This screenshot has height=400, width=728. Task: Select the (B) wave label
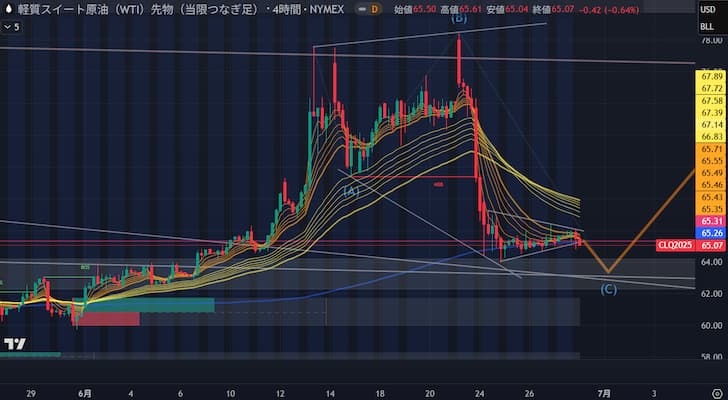coord(459,19)
